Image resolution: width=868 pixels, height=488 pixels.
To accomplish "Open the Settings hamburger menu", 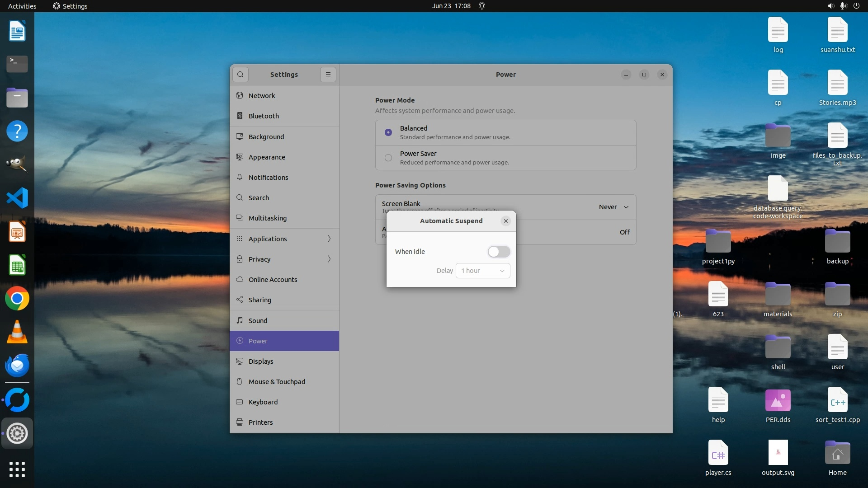I will (x=328, y=75).
